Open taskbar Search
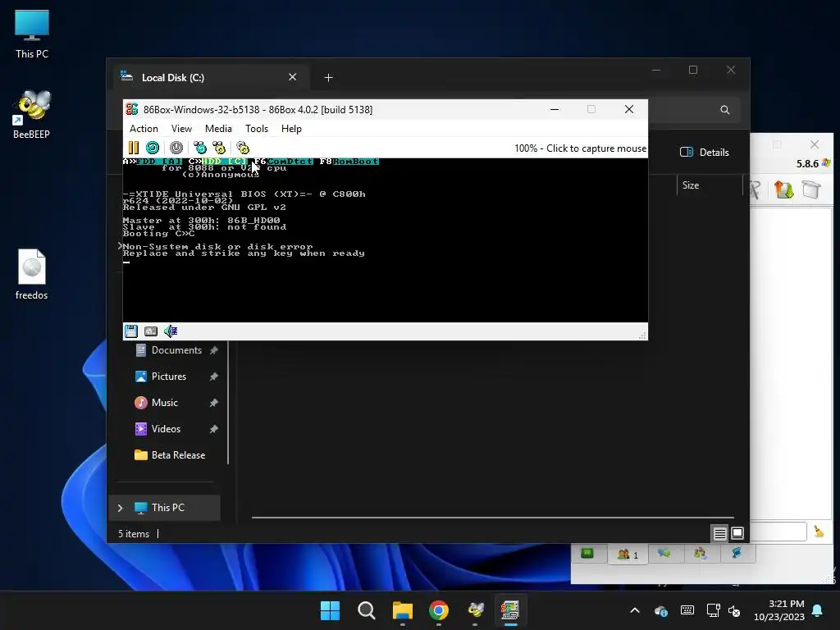This screenshot has width=840, height=630. point(367,610)
